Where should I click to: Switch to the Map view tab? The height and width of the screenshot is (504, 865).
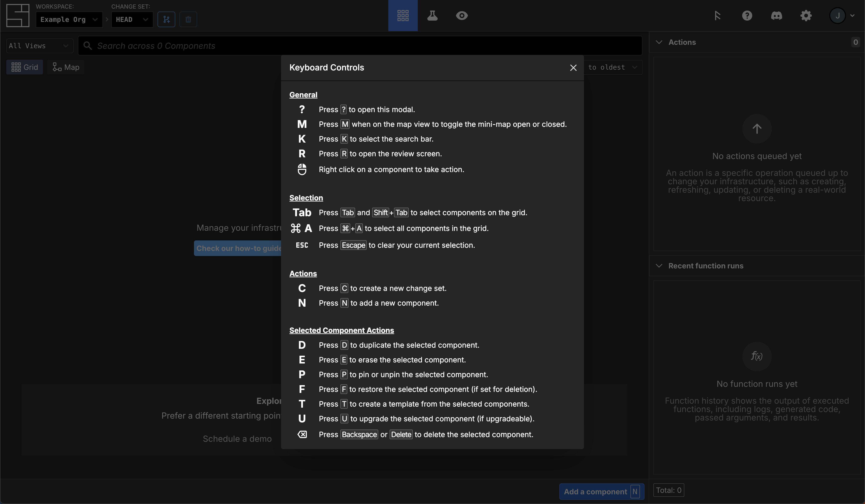click(66, 67)
